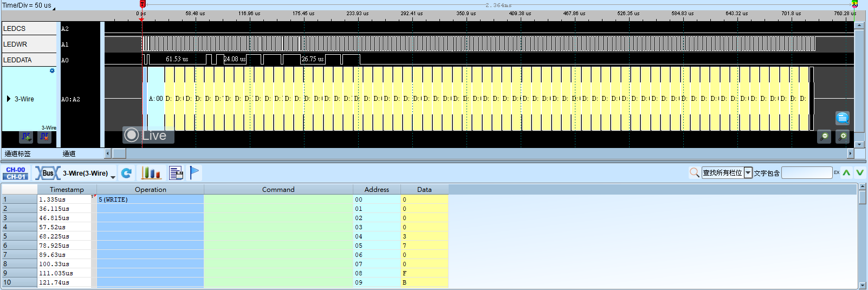Sort by the Timestamp column header
This screenshot has height=290, width=868.
coord(67,189)
